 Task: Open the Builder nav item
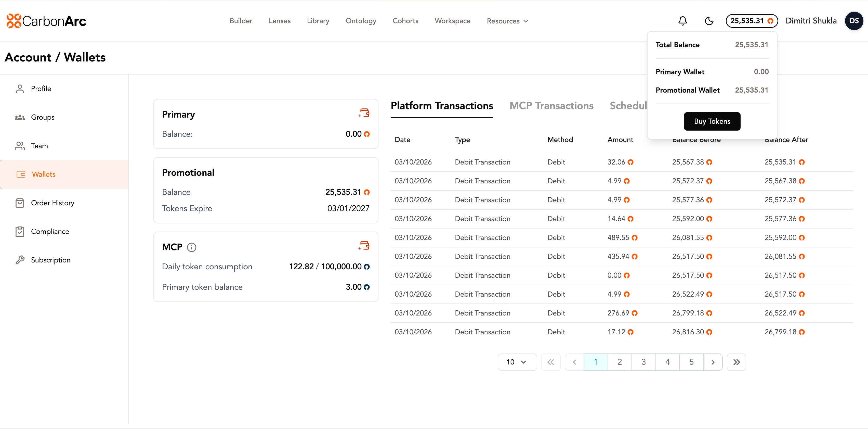(241, 21)
